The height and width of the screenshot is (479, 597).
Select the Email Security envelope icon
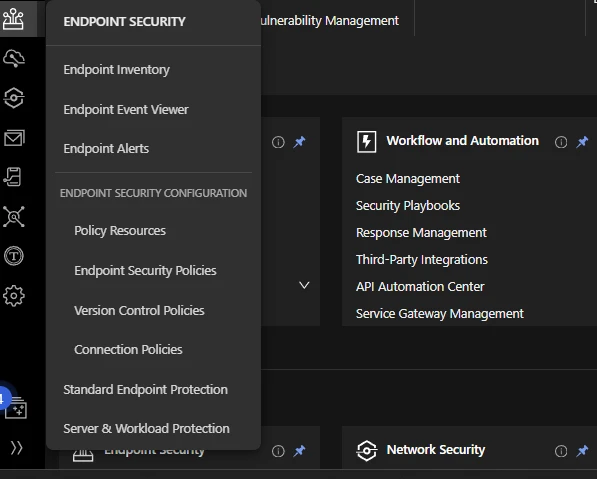tap(14, 137)
